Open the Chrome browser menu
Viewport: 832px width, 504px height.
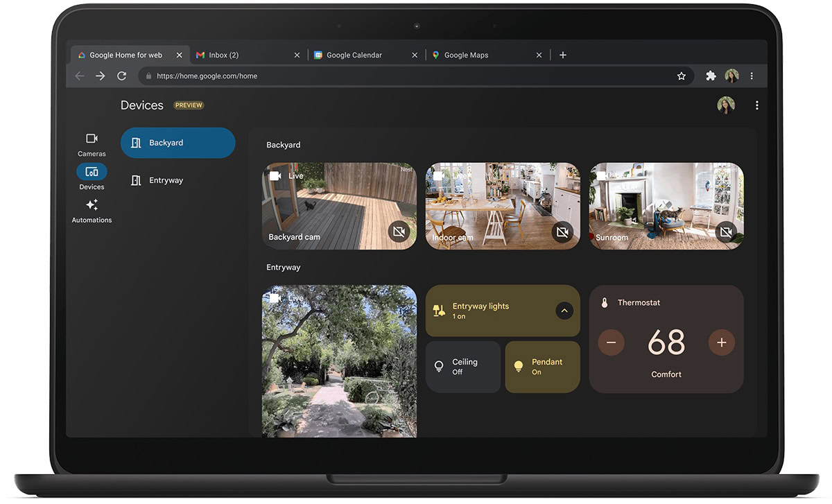coord(752,76)
